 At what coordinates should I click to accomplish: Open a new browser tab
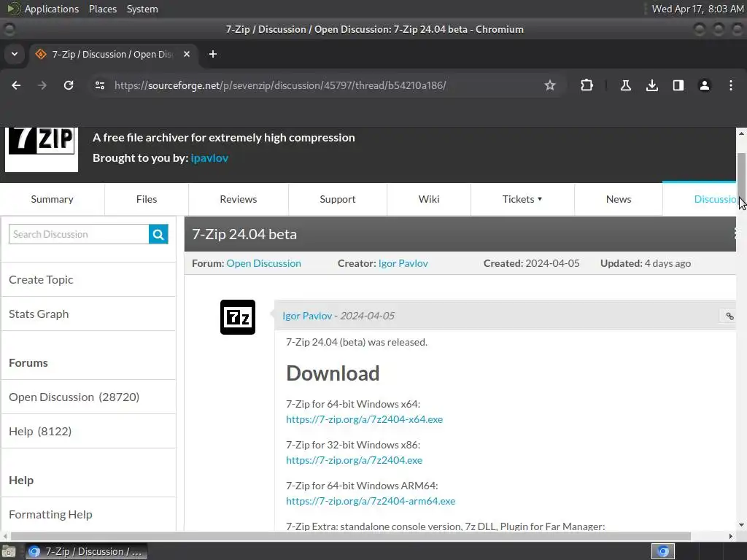(x=213, y=54)
